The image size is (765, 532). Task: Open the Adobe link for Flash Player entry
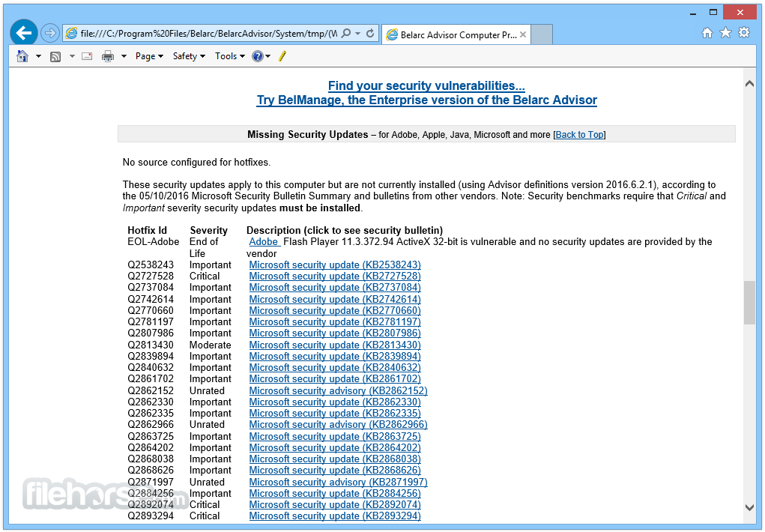[264, 241]
